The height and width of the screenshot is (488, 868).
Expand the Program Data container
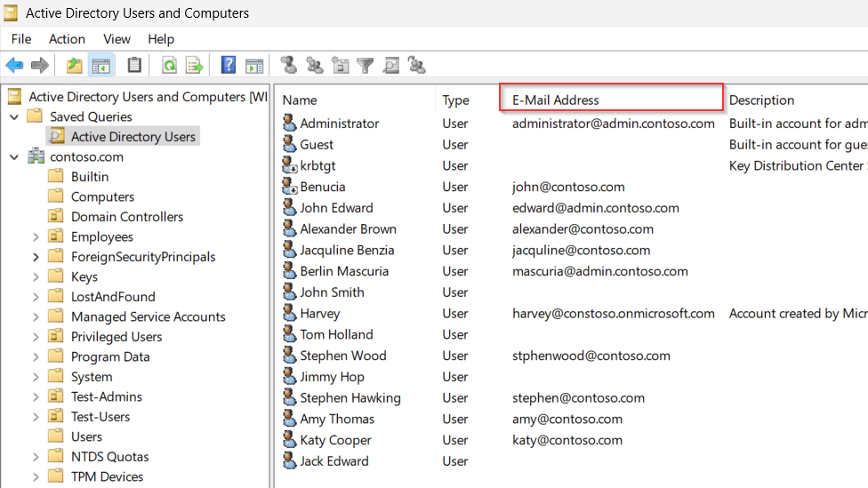[x=36, y=356]
